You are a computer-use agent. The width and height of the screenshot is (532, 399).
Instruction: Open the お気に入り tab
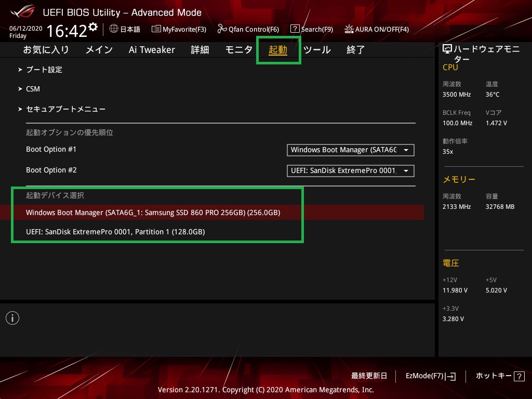pos(46,50)
